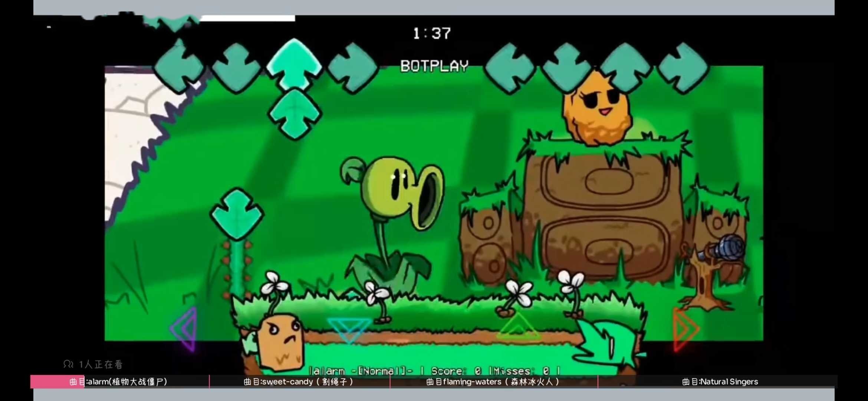Click the BOTPLAY label

tap(434, 66)
